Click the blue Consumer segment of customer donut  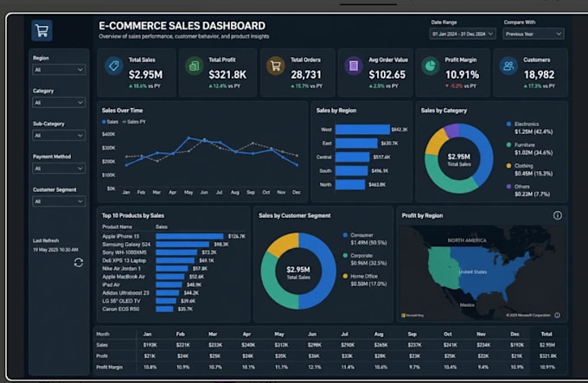pyautogui.click(x=325, y=270)
